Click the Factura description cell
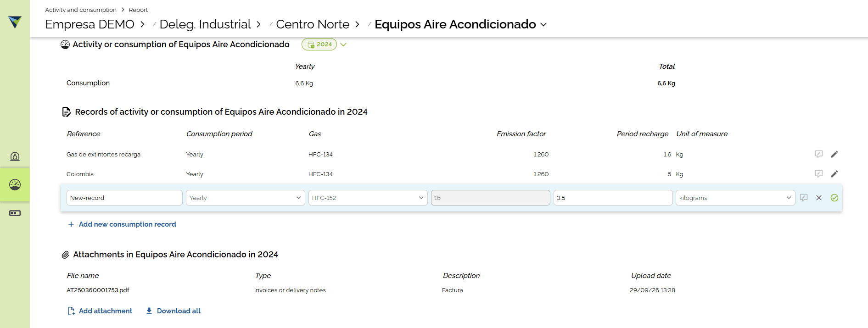Screen dimensions: 868x328 point(452,290)
